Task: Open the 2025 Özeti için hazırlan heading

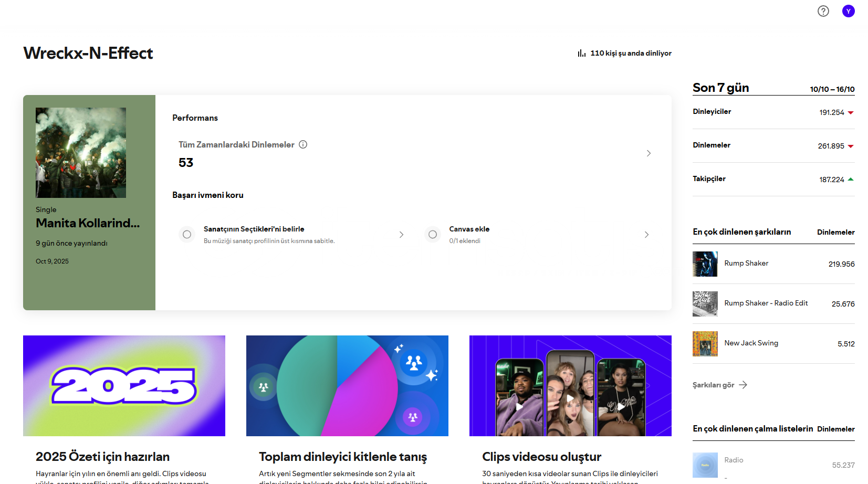Action: pos(102,457)
